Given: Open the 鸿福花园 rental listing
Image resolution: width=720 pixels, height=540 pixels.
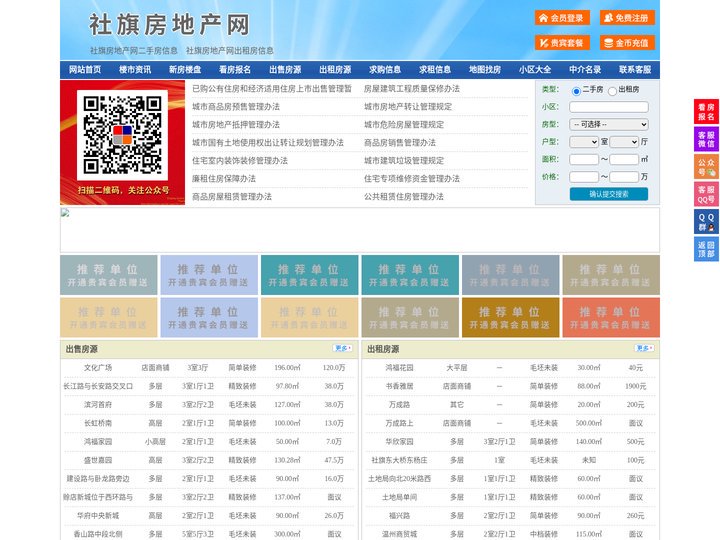Looking at the screenshot, I should click(x=399, y=368).
